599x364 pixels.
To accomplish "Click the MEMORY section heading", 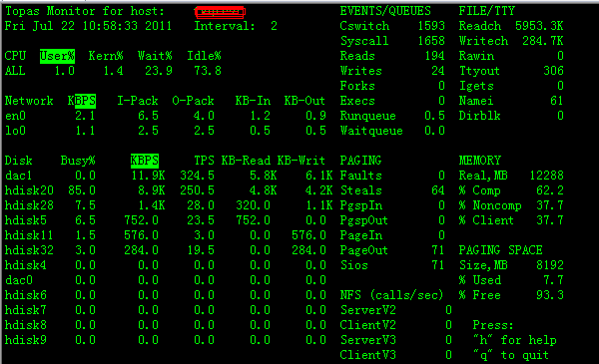I will (x=480, y=161).
